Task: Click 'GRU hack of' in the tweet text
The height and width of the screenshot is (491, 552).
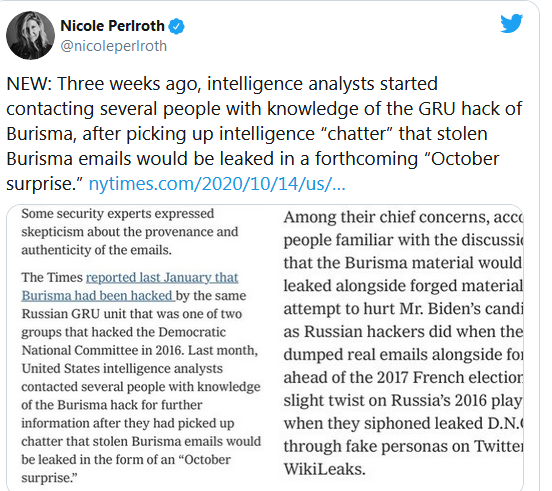Action: [470, 109]
